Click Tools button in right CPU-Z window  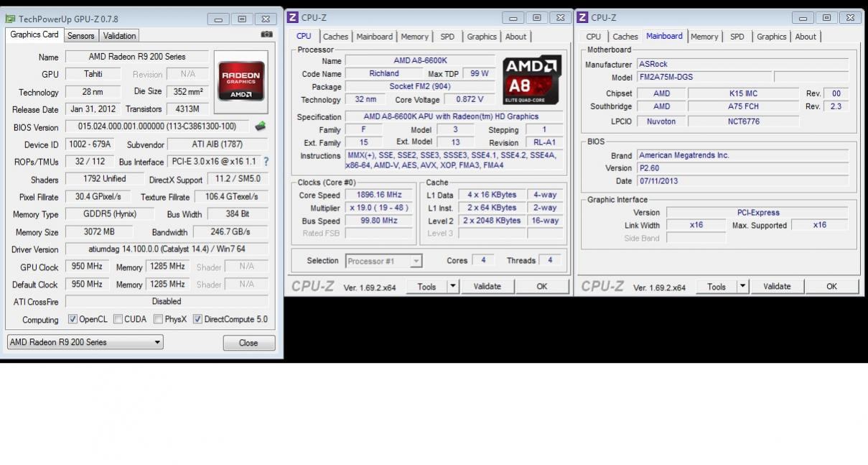(x=717, y=286)
